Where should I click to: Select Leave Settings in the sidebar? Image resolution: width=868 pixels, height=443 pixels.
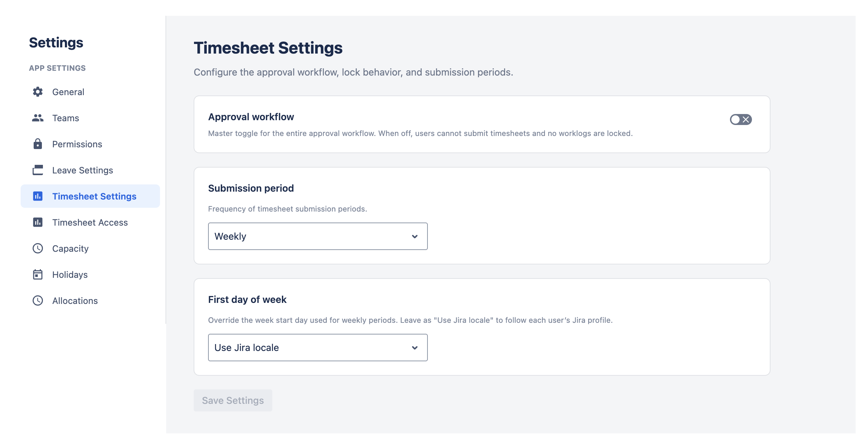pos(82,170)
